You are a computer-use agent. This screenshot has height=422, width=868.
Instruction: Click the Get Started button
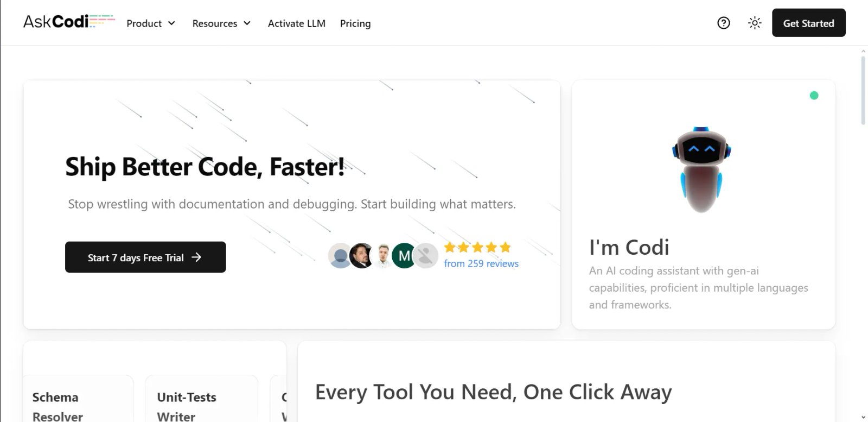[x=808, y=23]
